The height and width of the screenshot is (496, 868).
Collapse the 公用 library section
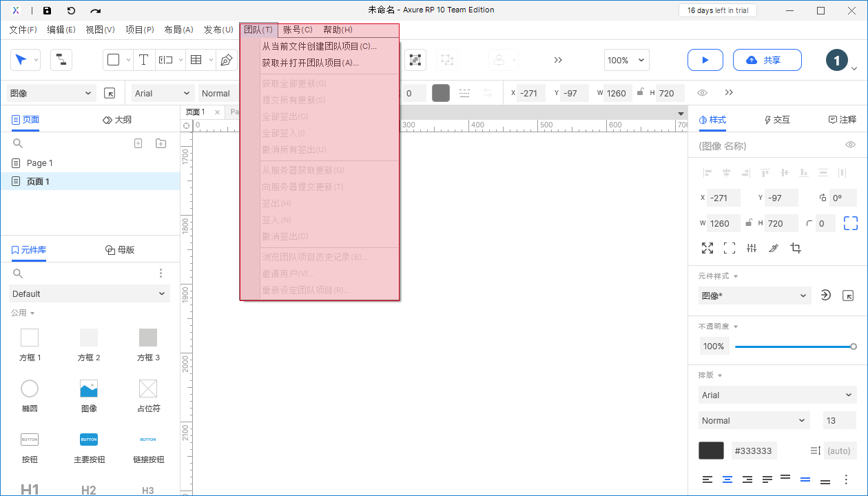[x=23, y=313]
